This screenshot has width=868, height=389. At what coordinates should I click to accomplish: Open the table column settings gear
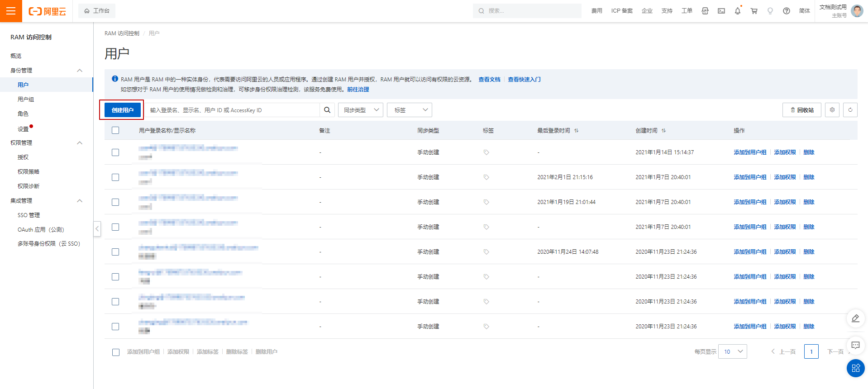pyautogui.click(x=832, y=110)
